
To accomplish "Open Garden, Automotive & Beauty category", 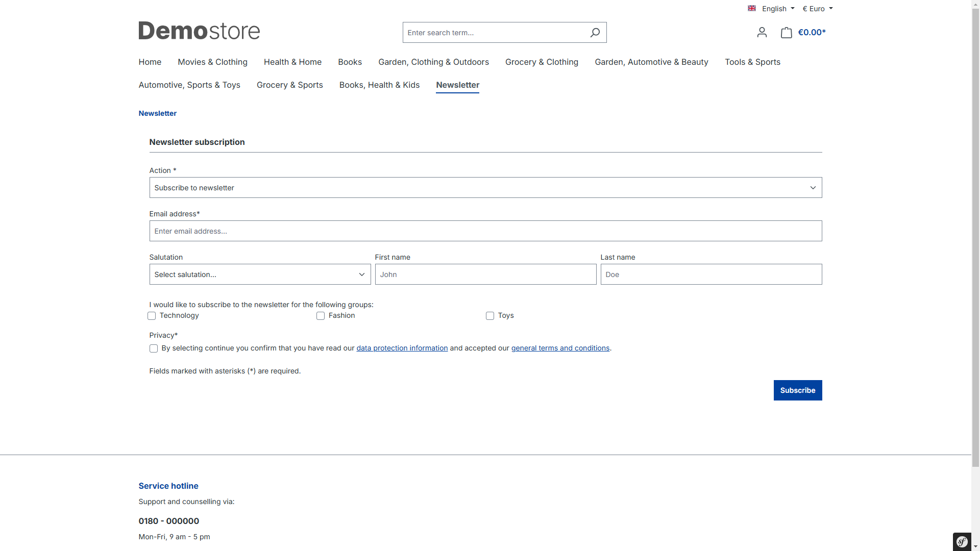I will [x=651, y=62].
